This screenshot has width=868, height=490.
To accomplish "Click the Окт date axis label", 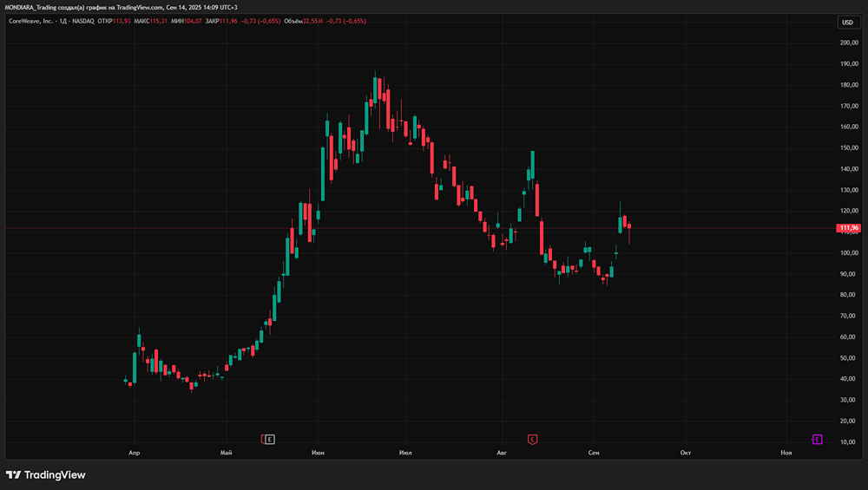I will [686, 453].
